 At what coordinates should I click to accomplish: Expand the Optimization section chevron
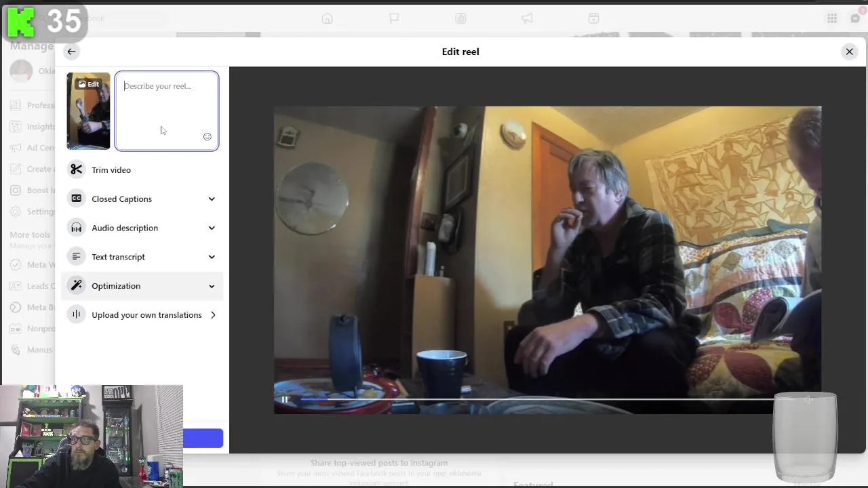click(x=212, y=286)
